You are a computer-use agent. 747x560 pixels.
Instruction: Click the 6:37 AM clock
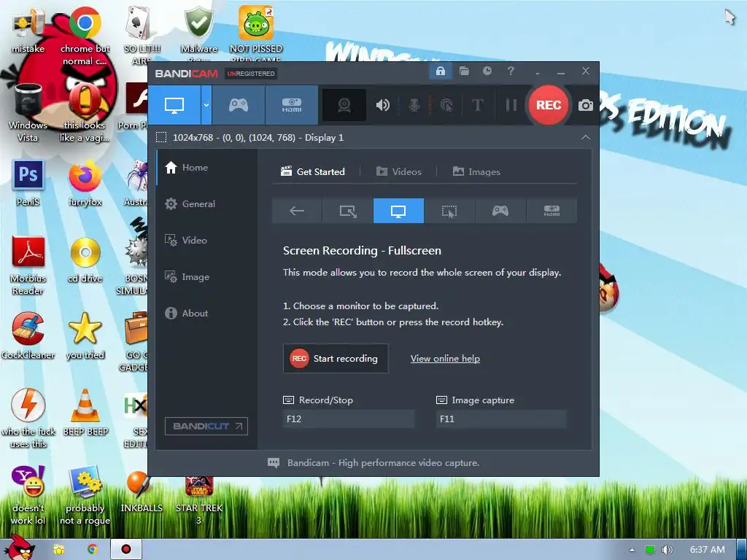point(708,550)
